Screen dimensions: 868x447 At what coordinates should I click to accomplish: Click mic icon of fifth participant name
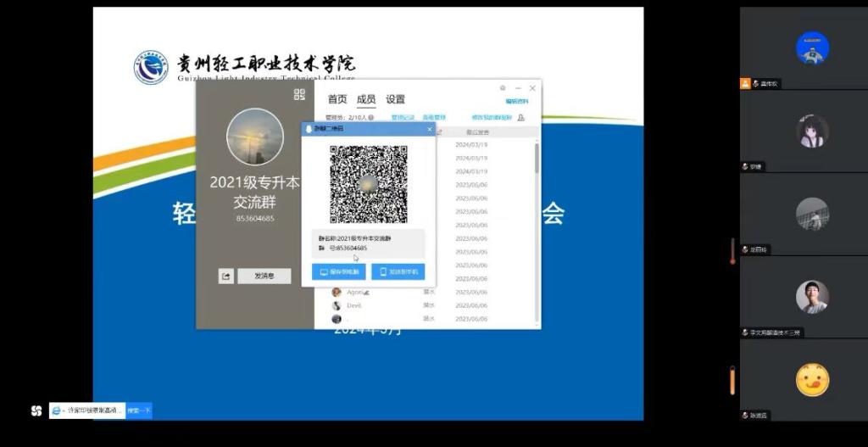[x=746, y=416]
